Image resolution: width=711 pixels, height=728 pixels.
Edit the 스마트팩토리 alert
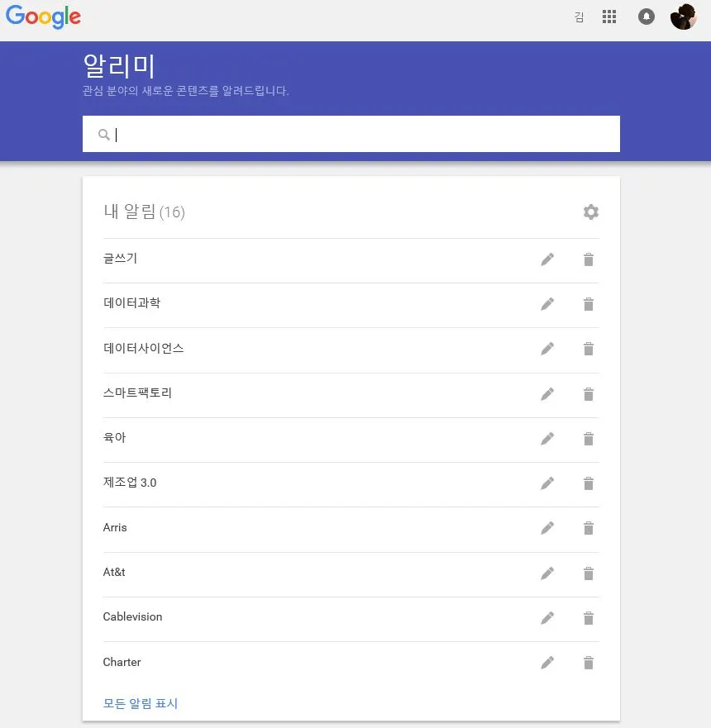pyautogui.click(x=547, y=394)
